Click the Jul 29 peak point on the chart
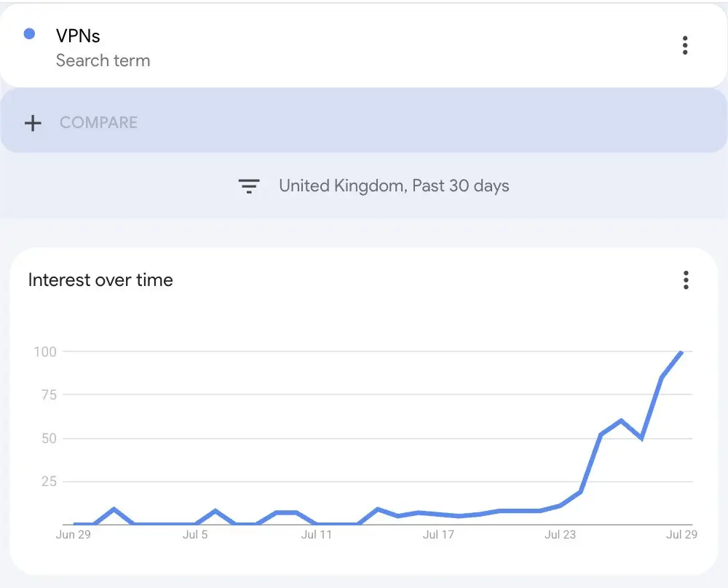 tap(681, 352)
